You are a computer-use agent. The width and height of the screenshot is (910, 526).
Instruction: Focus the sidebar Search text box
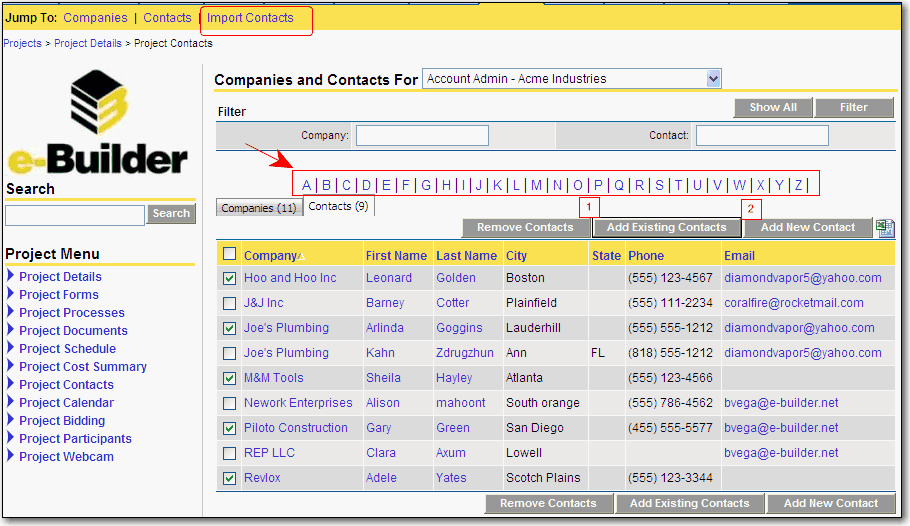pos(75,214)
